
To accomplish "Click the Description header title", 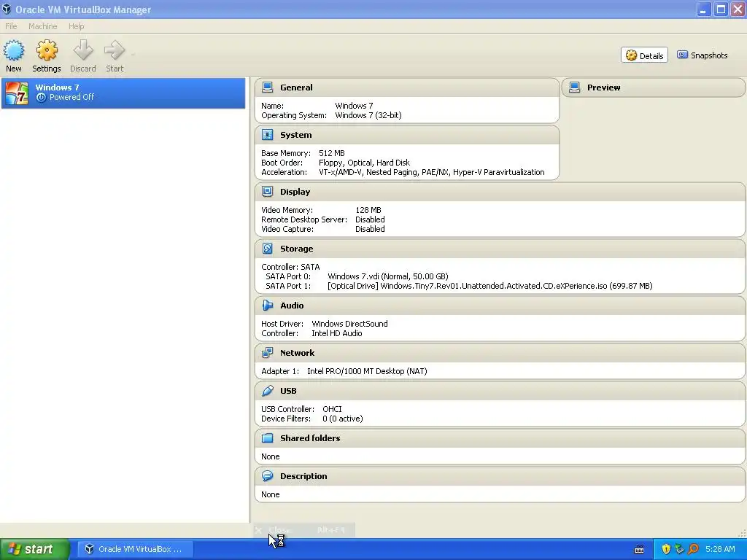I will (x=303, y=476).
